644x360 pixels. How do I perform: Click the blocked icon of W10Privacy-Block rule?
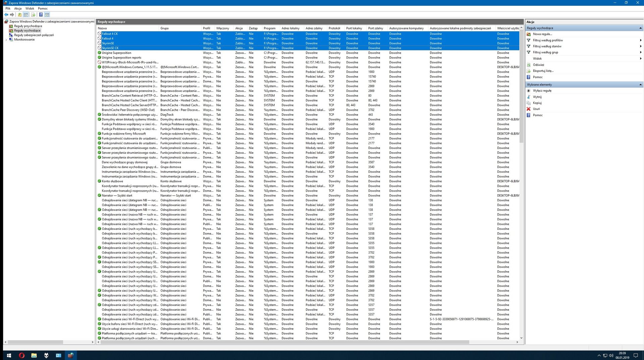(x=99, y=62)
